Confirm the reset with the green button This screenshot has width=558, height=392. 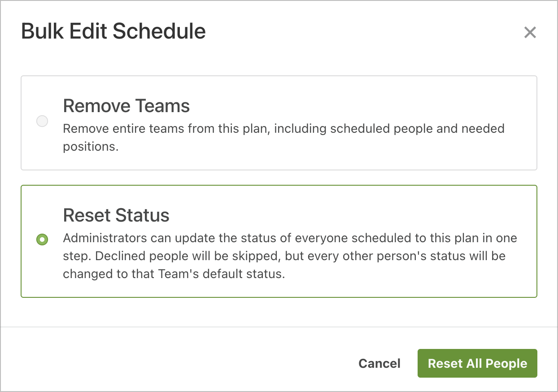477,363
